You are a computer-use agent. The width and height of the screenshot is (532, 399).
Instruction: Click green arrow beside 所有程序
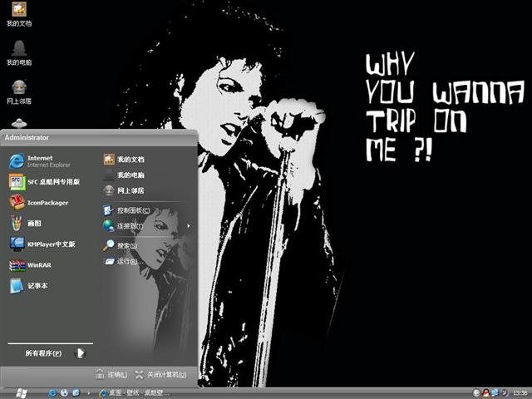point(80,353)
